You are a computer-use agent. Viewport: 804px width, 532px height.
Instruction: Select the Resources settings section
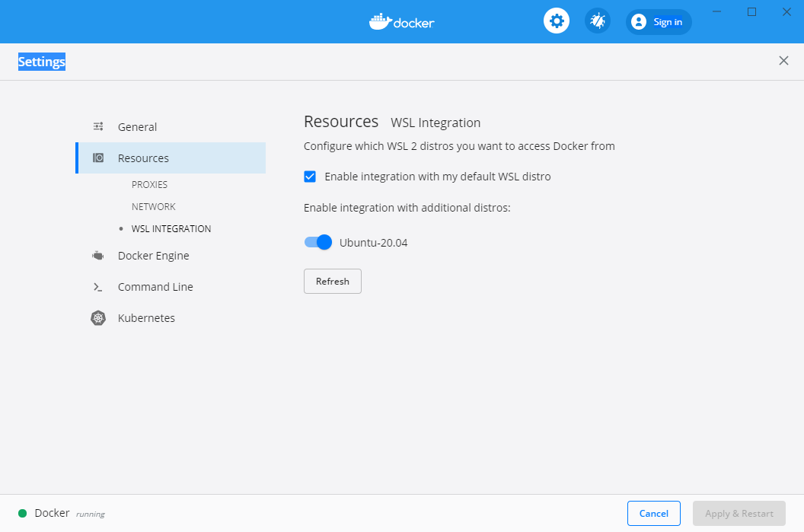171,158
